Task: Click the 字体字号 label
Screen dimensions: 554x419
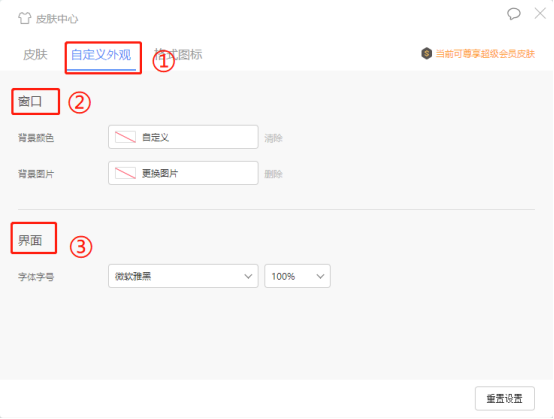Action: tap(36, 277)
